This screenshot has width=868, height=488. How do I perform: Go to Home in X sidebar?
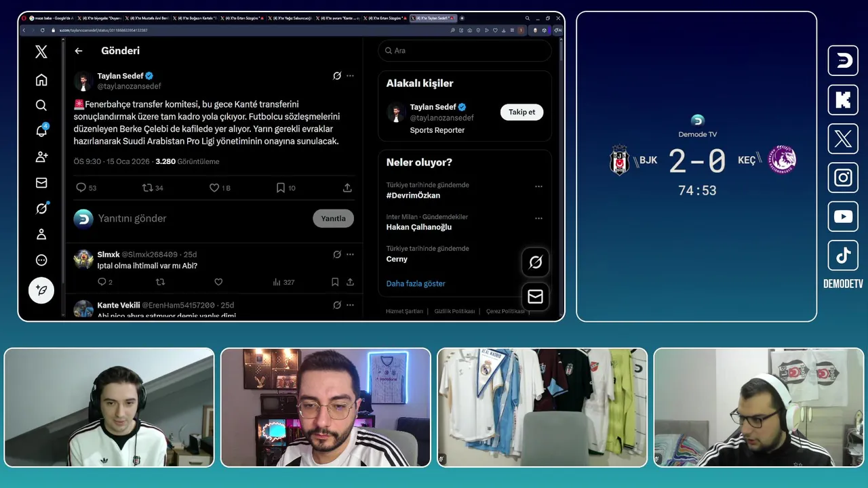pos(41,80)
